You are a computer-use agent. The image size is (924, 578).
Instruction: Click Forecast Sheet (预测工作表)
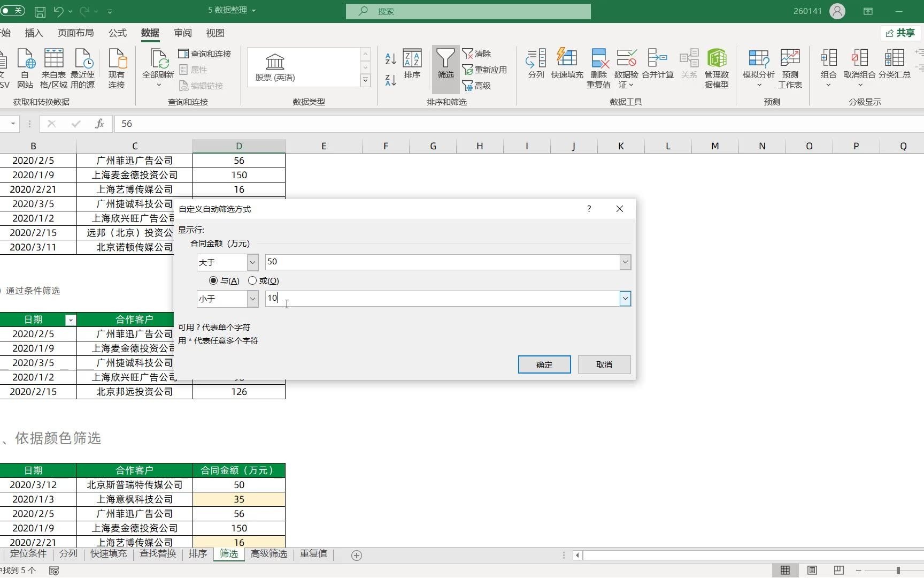point(790,69)
